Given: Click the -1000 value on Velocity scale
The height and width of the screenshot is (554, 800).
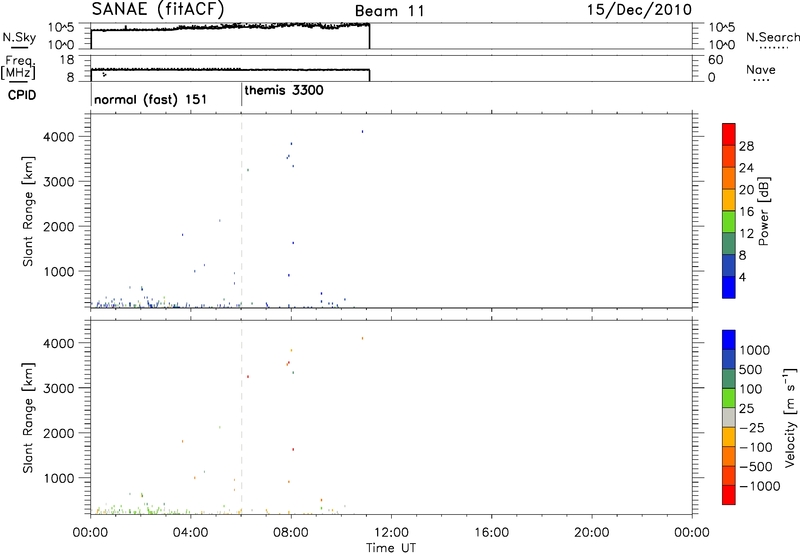Looking at the screenshot, I should point(760,486).
